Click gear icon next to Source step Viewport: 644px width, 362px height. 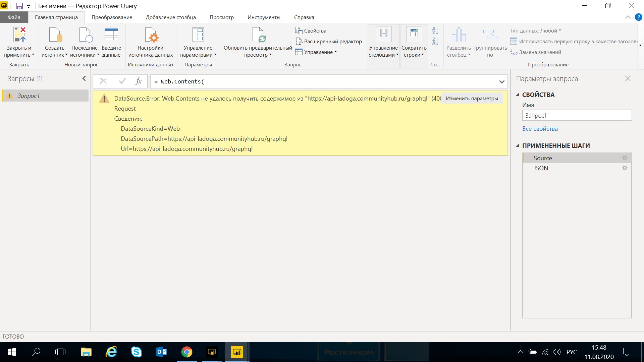pos(625,158)
